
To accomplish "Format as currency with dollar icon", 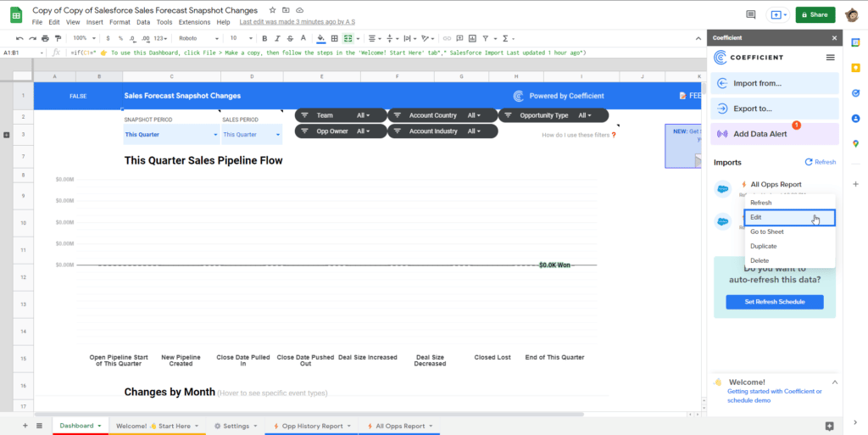I will point(108,38).
